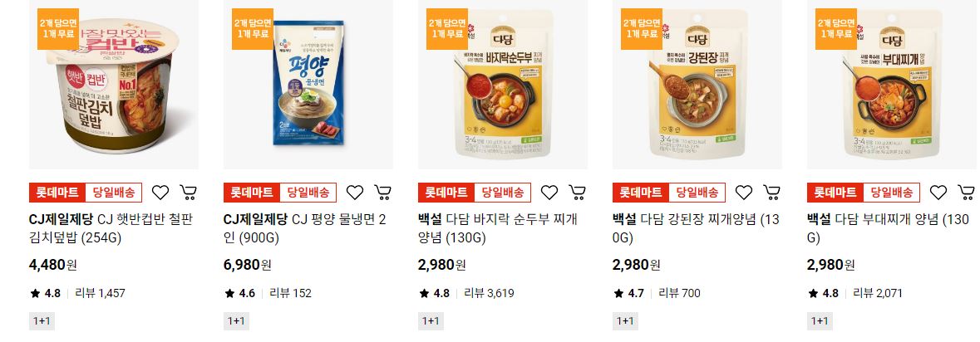Image resolution: width=980 pixels, height=342 pixels.
Task: Click 롯데마트 badge on 강된장 찌개양념
Action: (x=641, y=193)
